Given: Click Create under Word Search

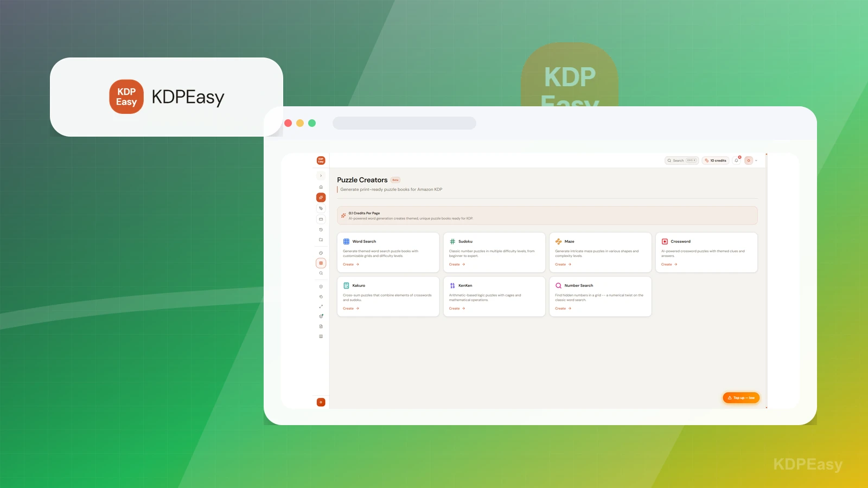Looking at the screenshot, I should [351, 265].
